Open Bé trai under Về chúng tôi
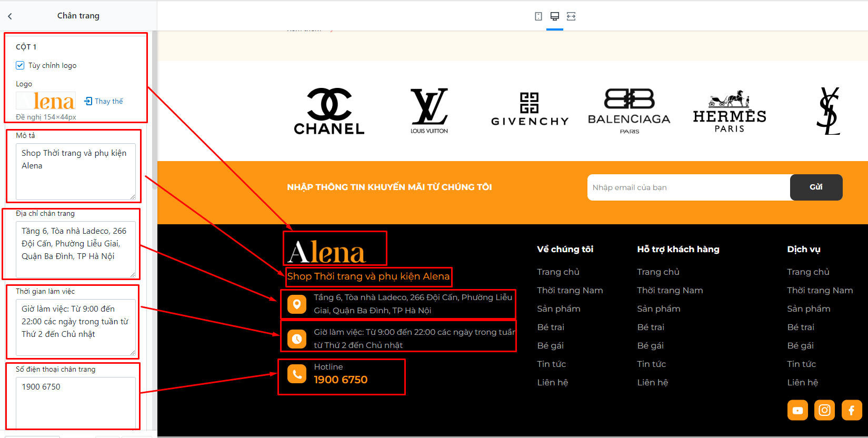This screenshot has width=868, height=438. [x=551, y=327]
